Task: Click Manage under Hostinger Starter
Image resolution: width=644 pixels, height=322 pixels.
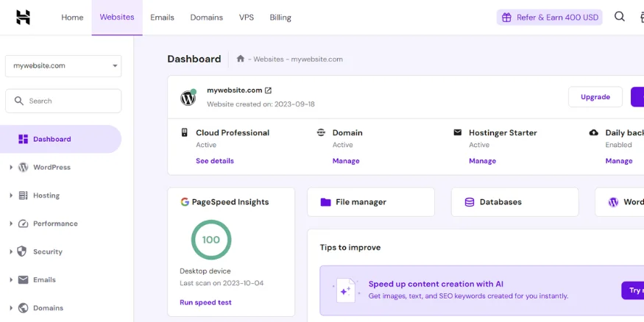Action: [x=483, y=161]
